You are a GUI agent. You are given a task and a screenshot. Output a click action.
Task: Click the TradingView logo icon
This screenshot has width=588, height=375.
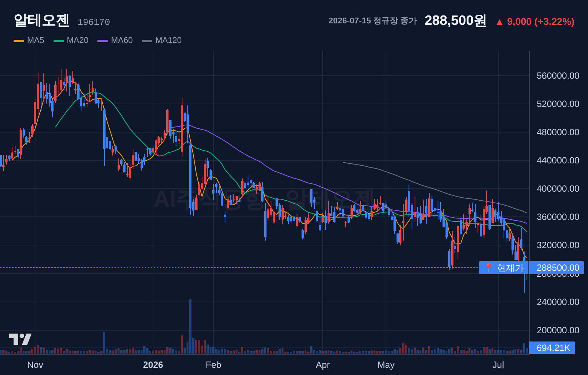click(x=20, y=339)
